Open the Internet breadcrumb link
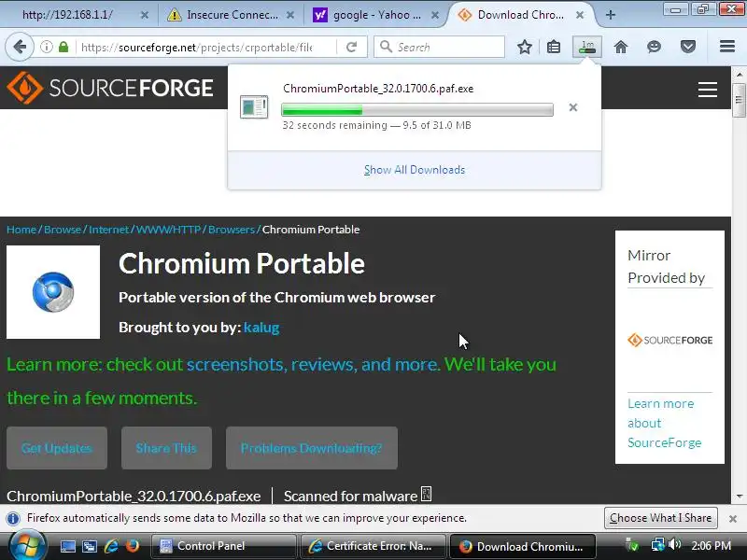This screenshot has width=747, height=560. (x=108, y=230)
